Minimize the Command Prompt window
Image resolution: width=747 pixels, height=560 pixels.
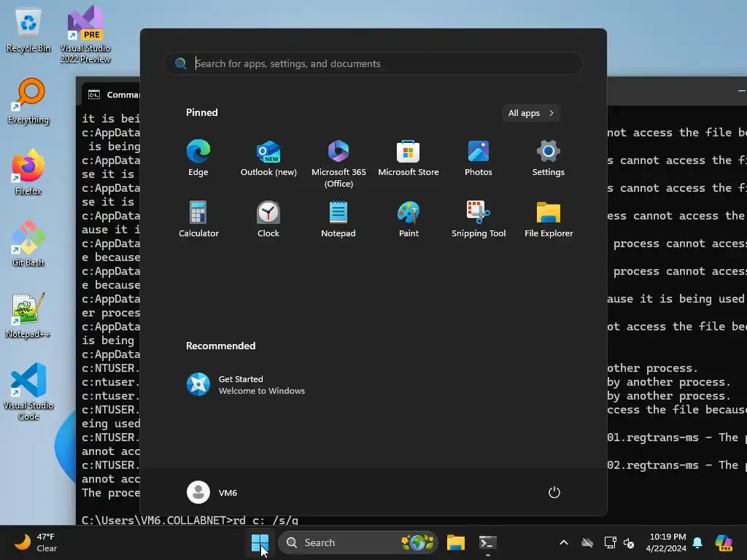(741, 90)
